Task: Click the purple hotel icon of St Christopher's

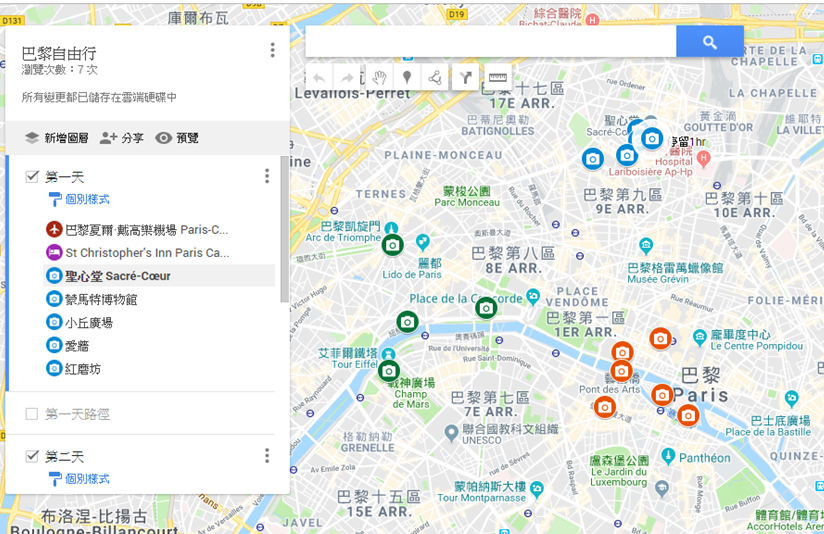Action: (54, 252)
